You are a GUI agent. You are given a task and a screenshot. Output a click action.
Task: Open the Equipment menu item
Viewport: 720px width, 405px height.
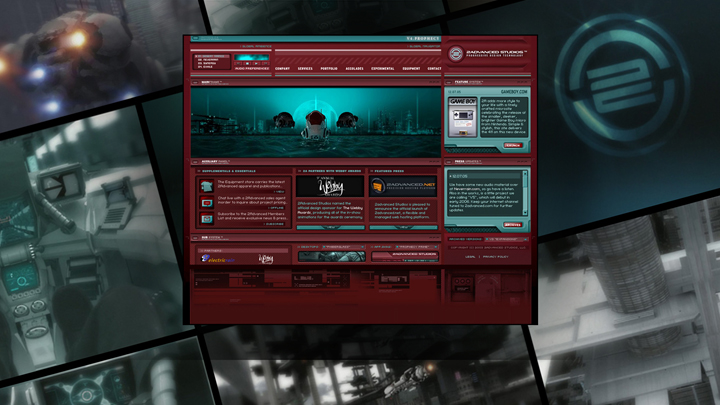[x=411, y=68]
